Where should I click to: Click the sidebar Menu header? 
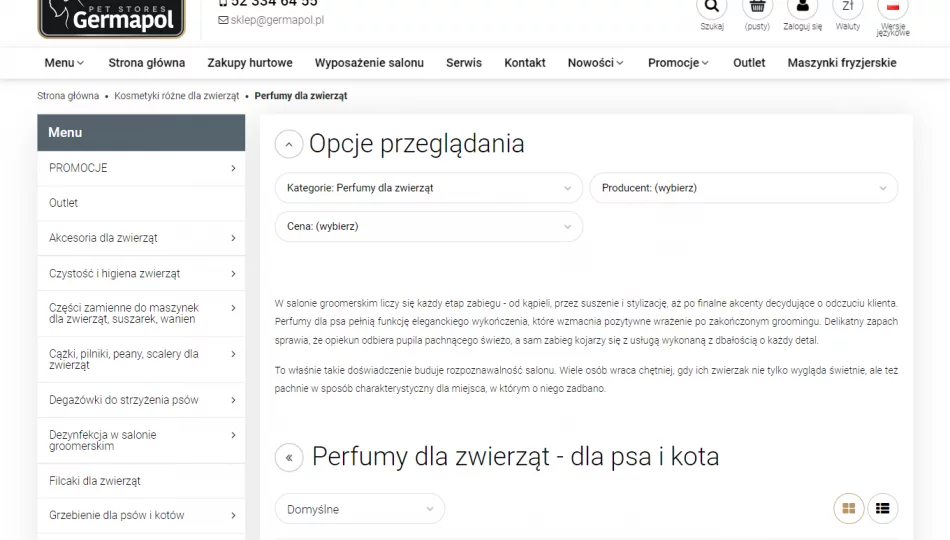pos(141,133)
